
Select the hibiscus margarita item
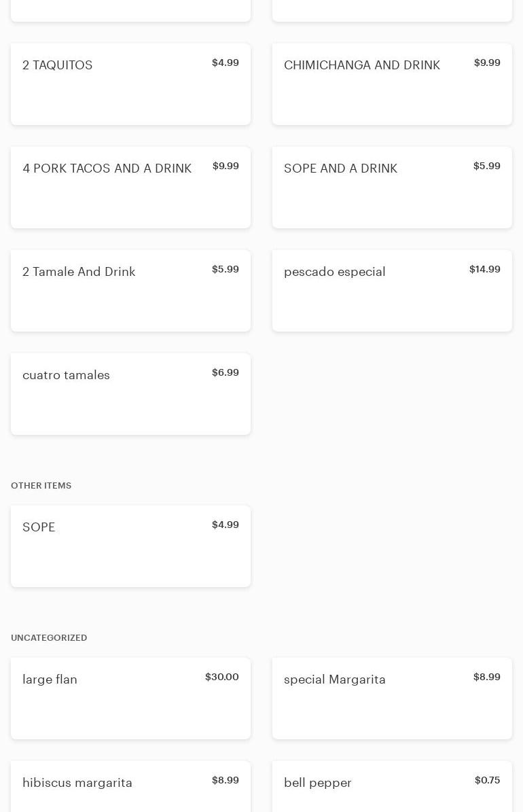tap(130, 787)
